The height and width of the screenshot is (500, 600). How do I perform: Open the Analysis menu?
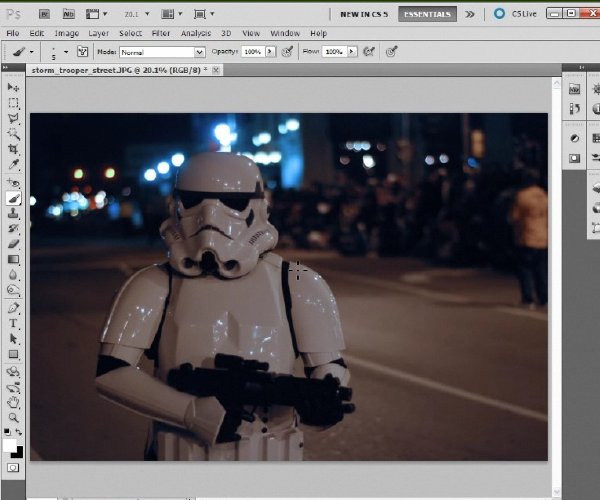196,33
